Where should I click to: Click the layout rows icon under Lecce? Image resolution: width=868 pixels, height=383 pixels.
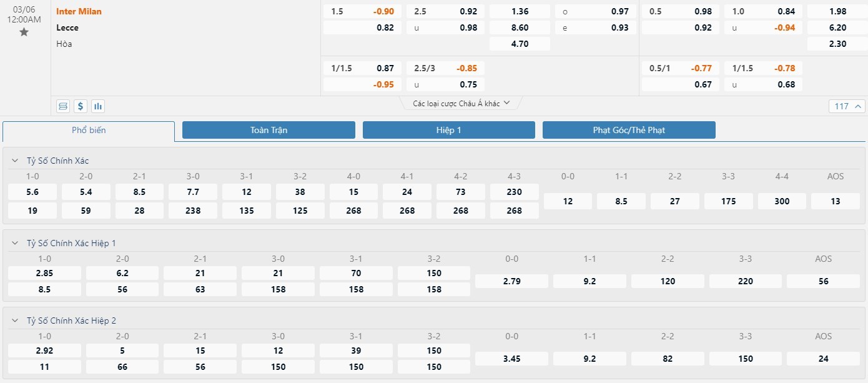pos(63,106)
